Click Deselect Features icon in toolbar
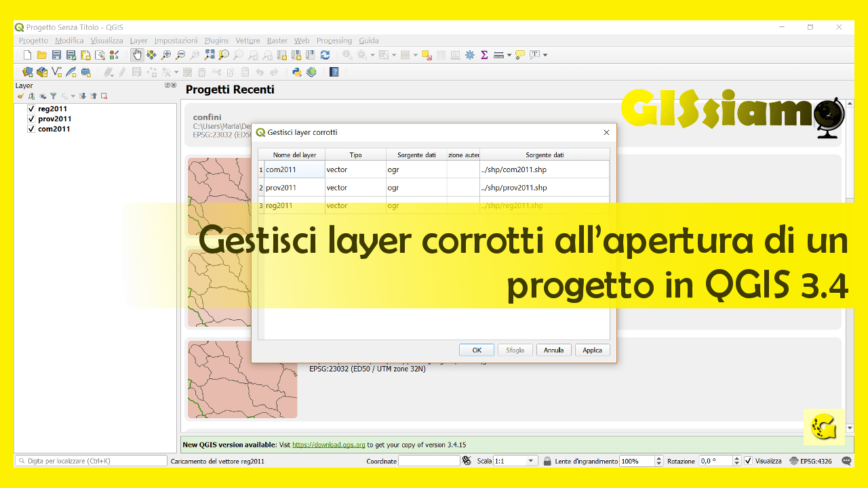 427,55
